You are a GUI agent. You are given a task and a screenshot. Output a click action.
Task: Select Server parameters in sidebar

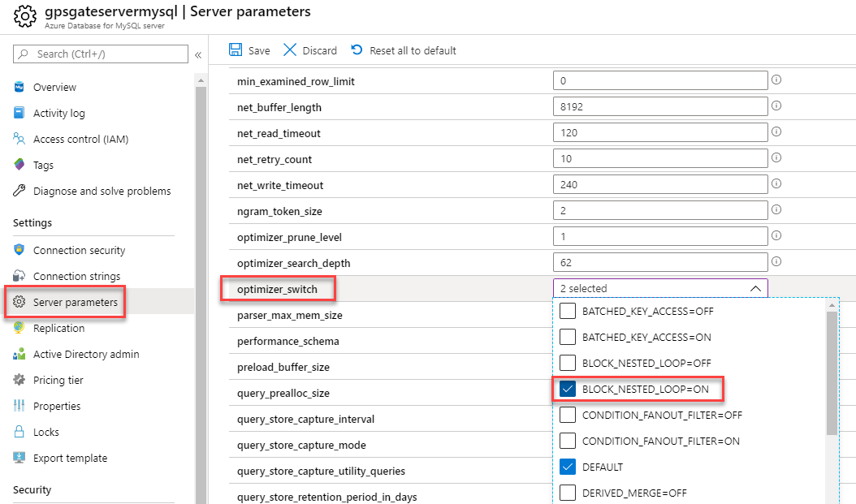[76, 302]
